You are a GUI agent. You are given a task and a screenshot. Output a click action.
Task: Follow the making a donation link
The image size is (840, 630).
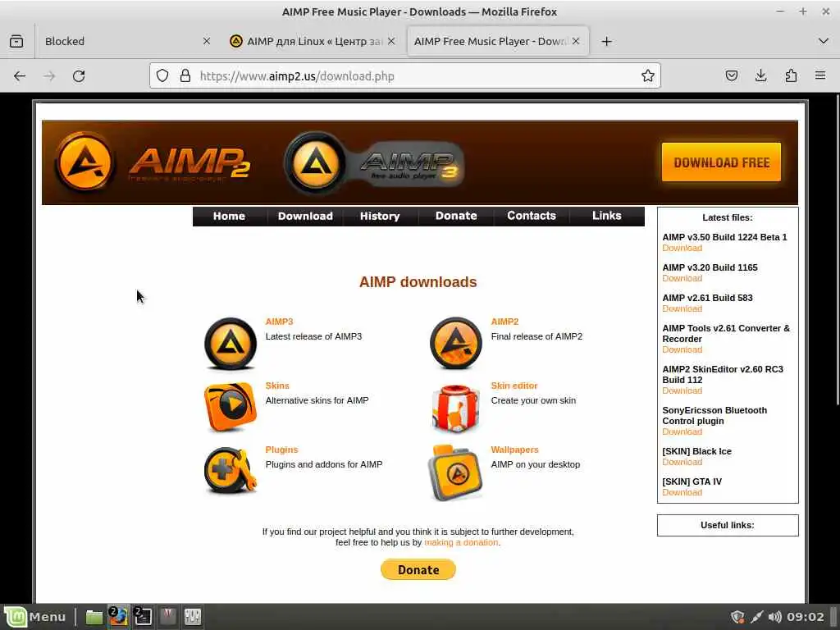click(x=461, y=542)
